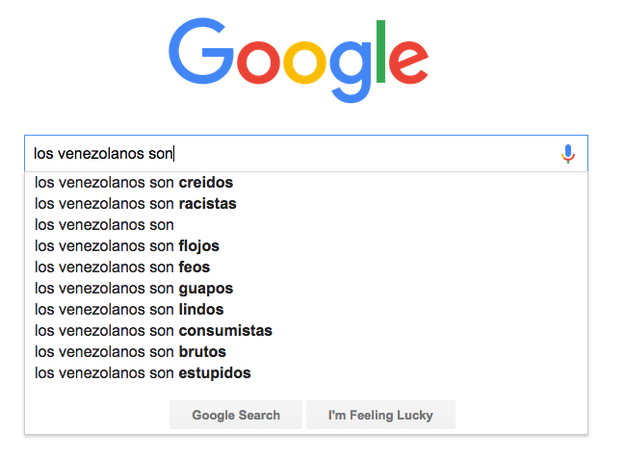Pick the suggestion ending in 'feos'
Screen dimensions: 625x458
[306, 267]
